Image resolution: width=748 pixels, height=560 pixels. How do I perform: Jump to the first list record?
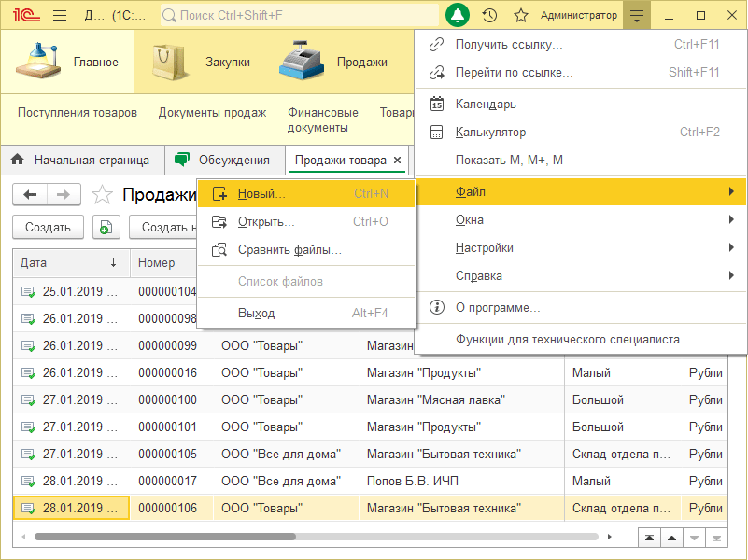[649, 539]
